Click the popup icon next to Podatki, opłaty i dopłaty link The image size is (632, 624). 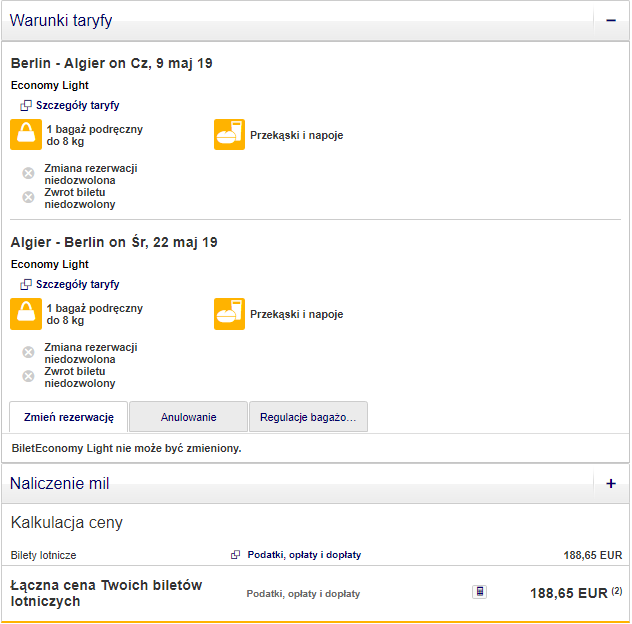click(235, 555)
